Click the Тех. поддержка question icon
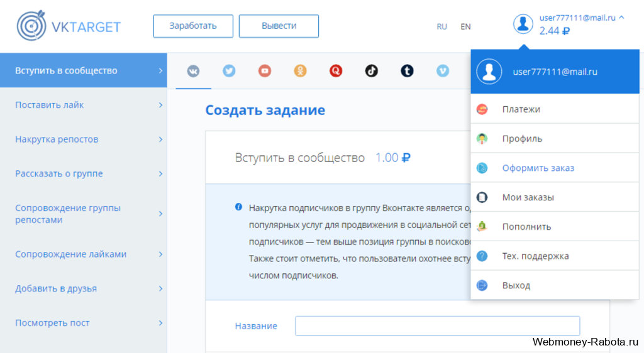This screenshot has width=644, height=353. tap(482, 256)
